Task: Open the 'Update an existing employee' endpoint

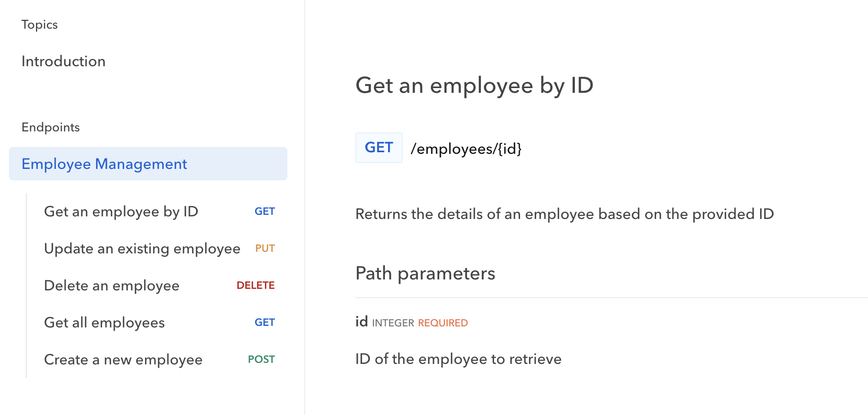Action: pos(142,249)
